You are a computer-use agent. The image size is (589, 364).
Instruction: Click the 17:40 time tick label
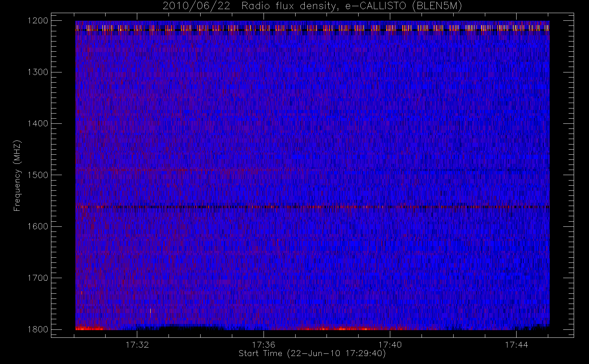(x=390, y=345)
